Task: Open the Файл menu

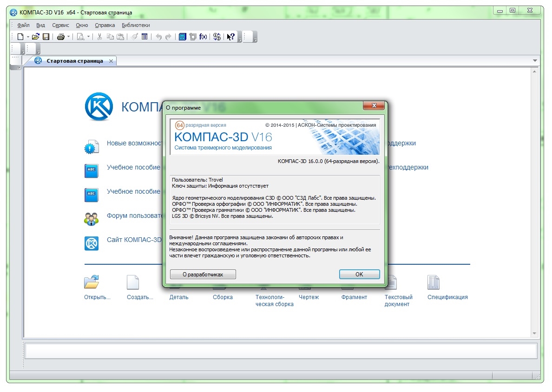Action: click(23, 25)
